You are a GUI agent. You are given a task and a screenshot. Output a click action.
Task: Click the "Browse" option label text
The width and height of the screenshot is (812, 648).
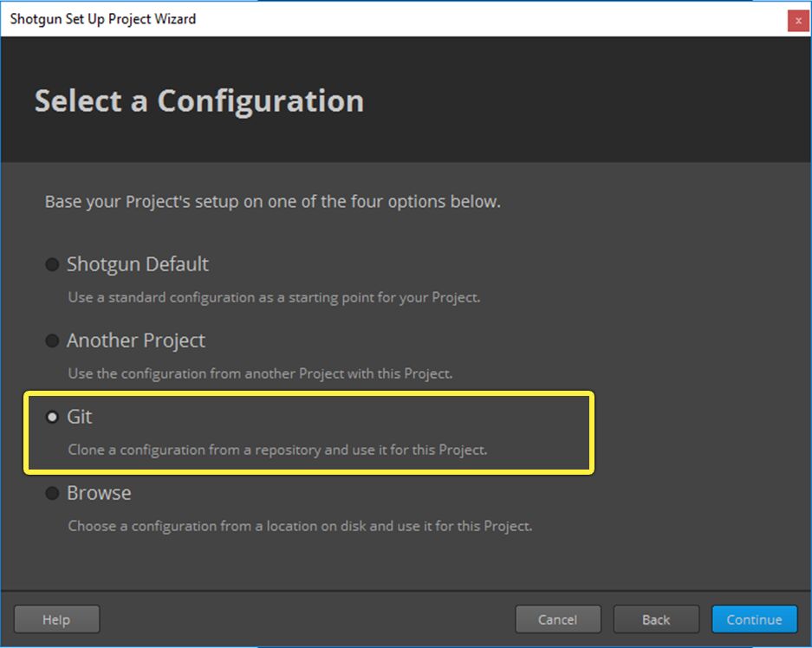99,493
